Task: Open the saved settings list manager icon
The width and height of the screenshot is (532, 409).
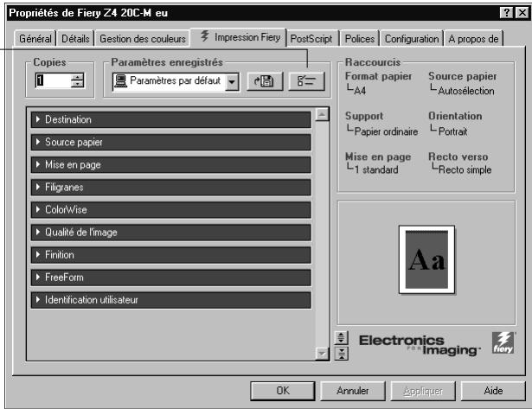Action: coord(306,81)
